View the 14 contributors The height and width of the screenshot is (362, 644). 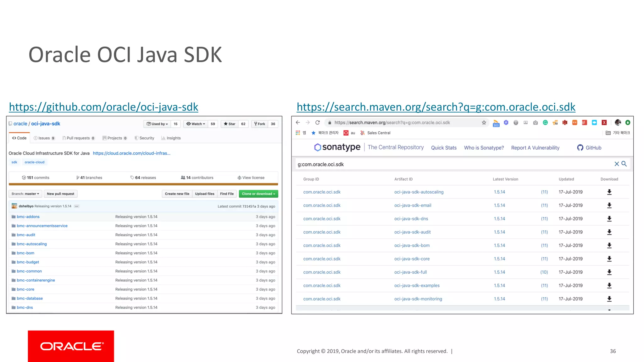(x=197, y=178)
